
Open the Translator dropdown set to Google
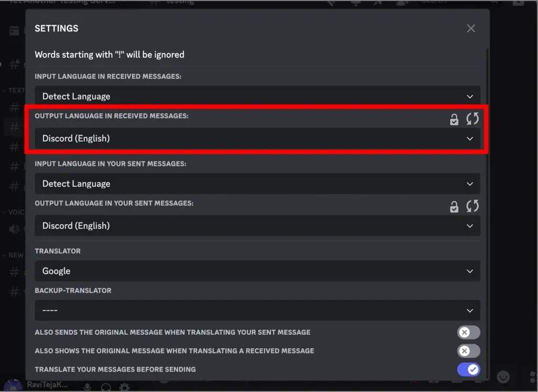tap(257, 271)
